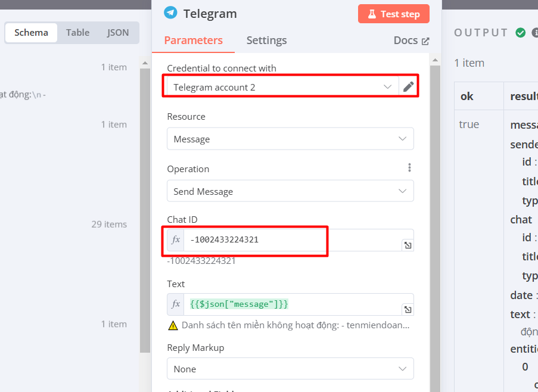Click the Test step button
Image resolution: width=538 pixels, height=392 pixels.
point(394,14)
